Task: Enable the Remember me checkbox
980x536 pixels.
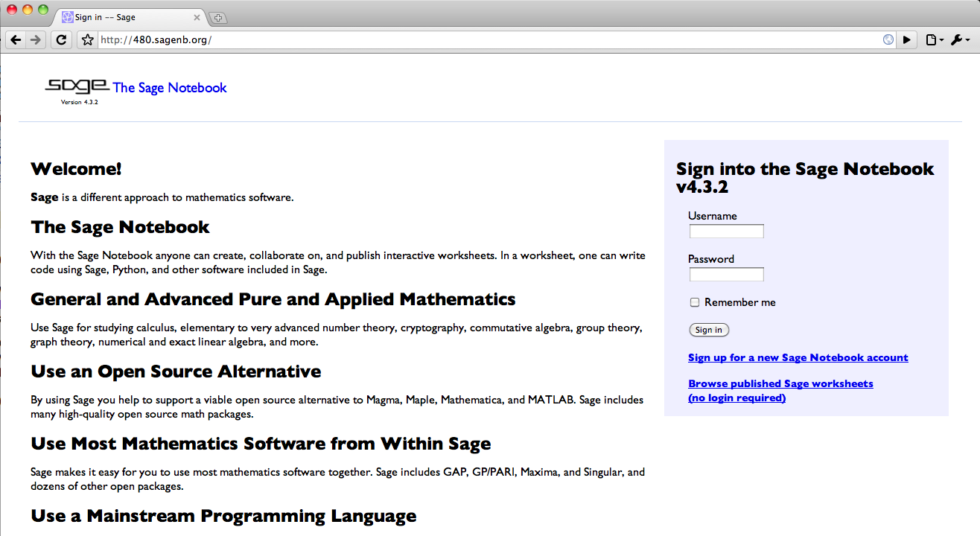Action: coord(695,302)
